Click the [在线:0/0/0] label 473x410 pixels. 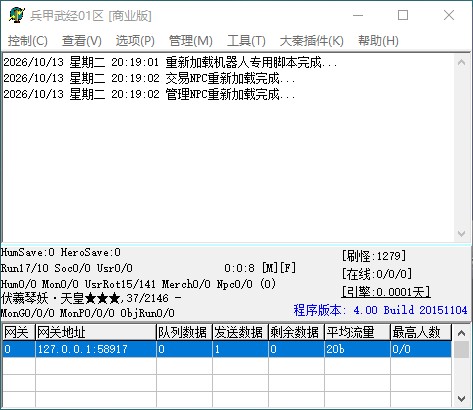pos(377,274)
